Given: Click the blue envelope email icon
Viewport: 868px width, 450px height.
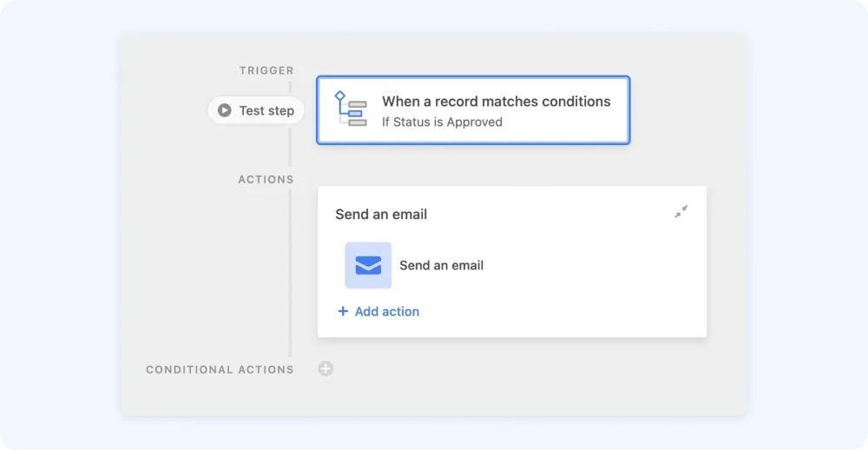Looking at the screenshot, I should (x=368, y=266).
